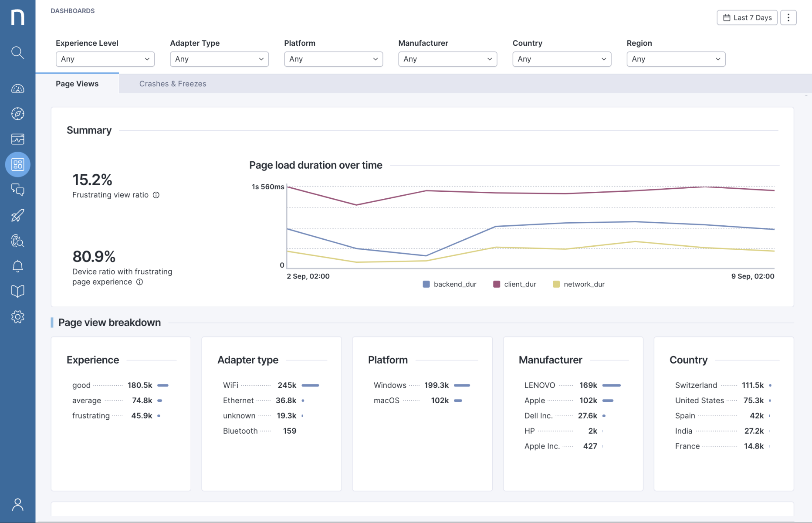Click info icon beside frustrating page experience
Viewport: 812px width, 523px height.
(139, 282)
